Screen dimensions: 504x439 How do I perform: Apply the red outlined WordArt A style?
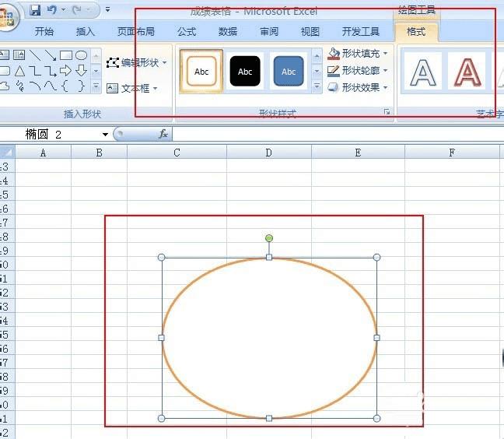point(467,72)
